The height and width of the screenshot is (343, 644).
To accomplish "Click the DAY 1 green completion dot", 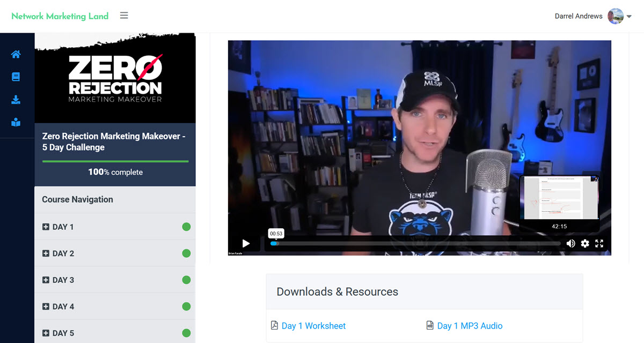I will (186, 227).
